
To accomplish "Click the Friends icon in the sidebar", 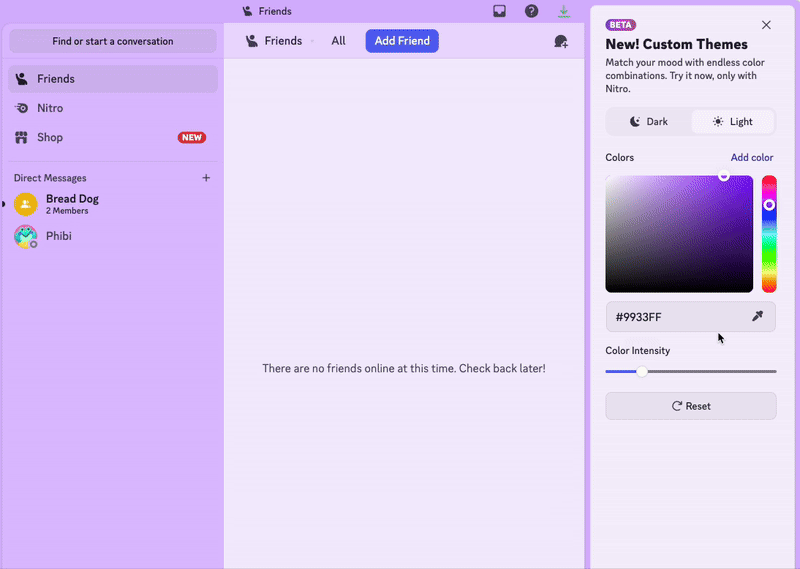I will 21,79.
